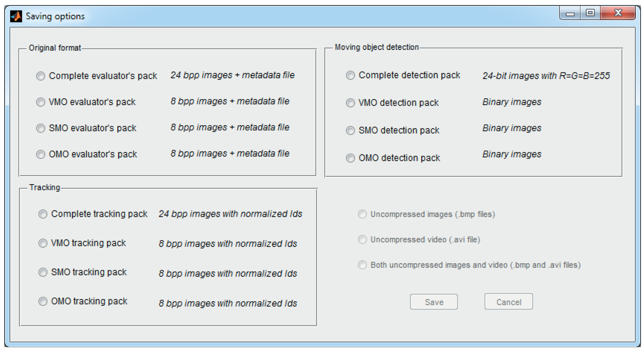Choose VMO evaluator's pack option
This screenshot has width=644, height=350.
[x=40, y=102]
